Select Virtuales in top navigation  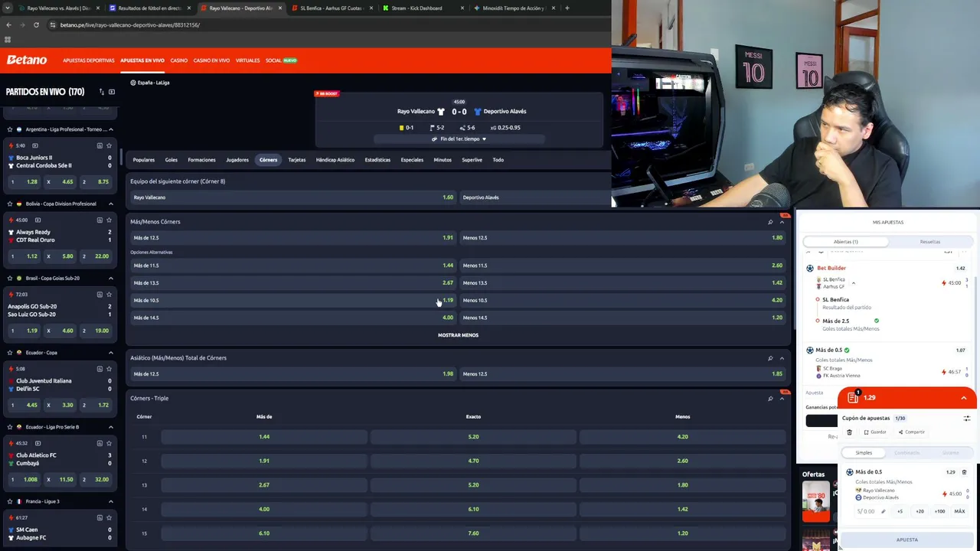point(248,60)
